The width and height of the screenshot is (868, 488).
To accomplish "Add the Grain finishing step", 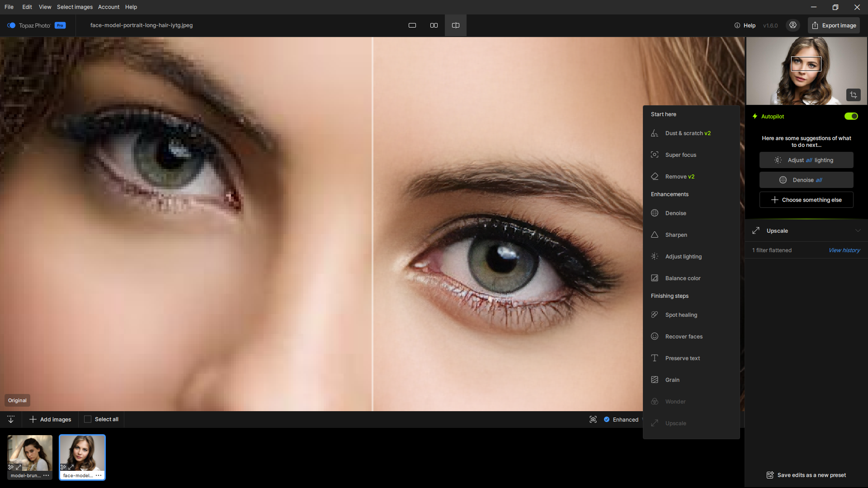I will pyautogui.click(x=691, y=380).
